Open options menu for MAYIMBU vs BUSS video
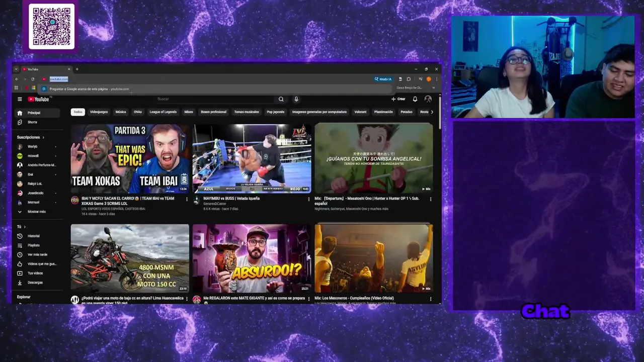644x362 pixels. click(309, 199)
